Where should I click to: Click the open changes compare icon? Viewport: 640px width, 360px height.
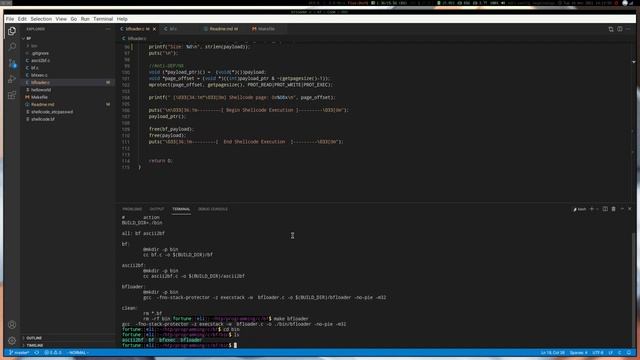point(611,29)
